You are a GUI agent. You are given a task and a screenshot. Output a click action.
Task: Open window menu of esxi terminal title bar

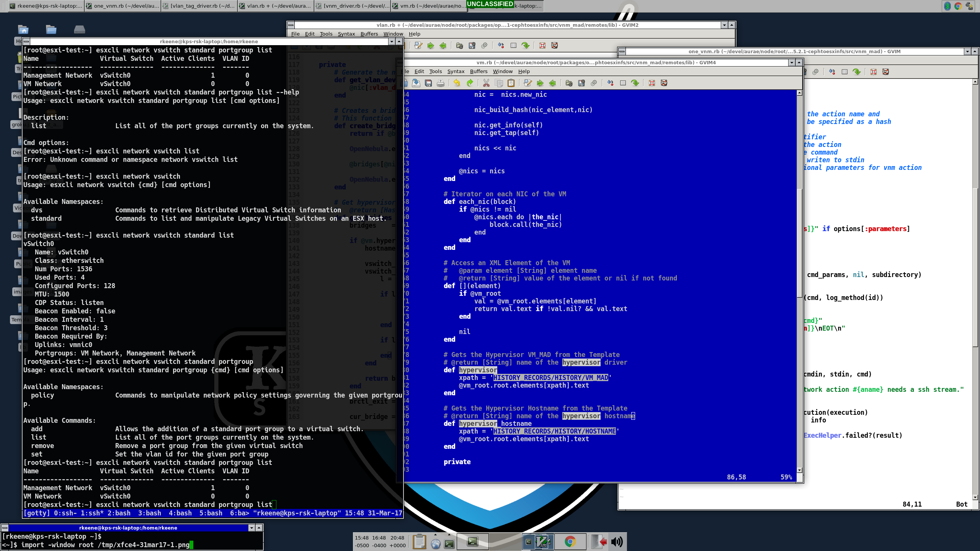(x=26, y=41)
